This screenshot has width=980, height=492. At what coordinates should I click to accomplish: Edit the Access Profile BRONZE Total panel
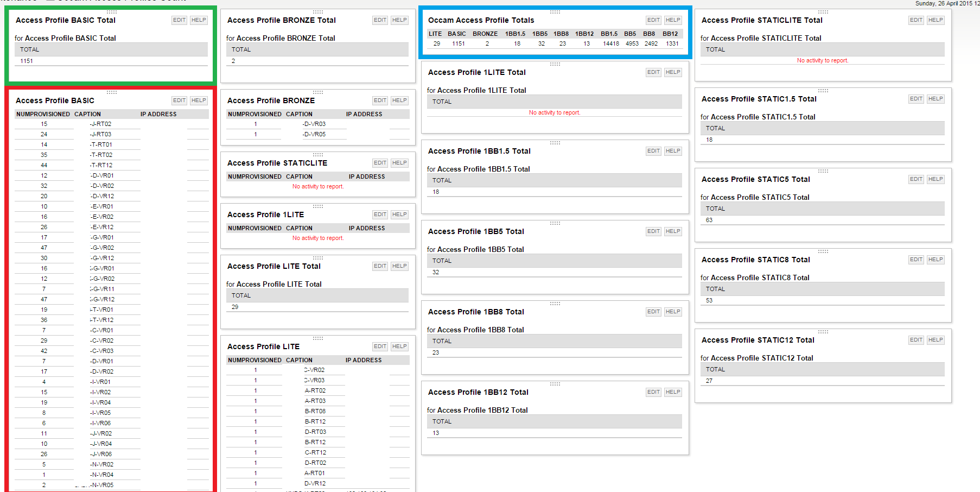click(380, 20)
